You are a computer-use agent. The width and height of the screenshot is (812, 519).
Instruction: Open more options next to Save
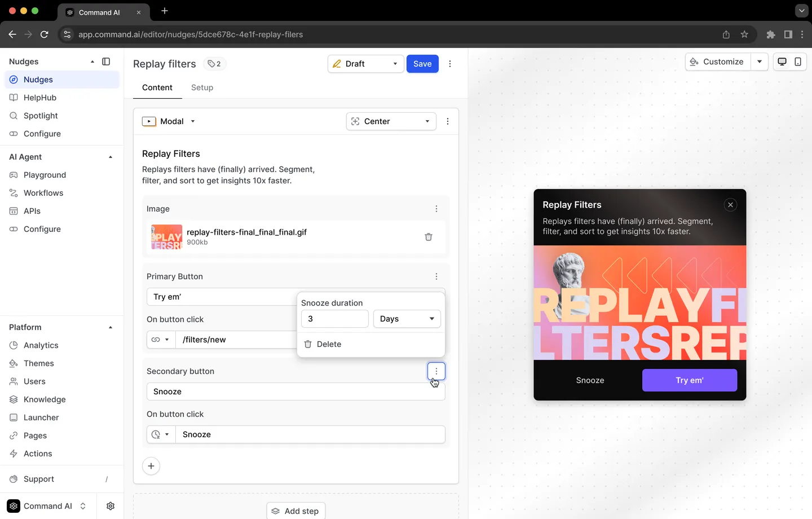click(450, 64)
